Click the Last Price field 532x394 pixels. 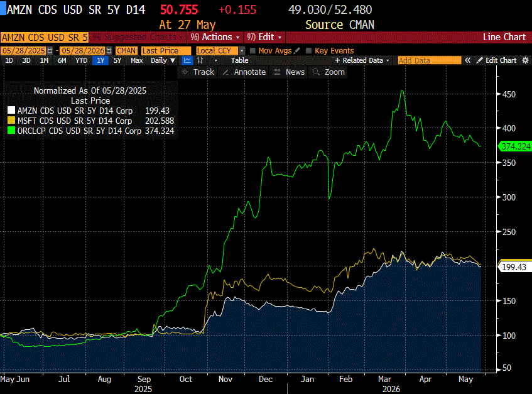point(166,50)
